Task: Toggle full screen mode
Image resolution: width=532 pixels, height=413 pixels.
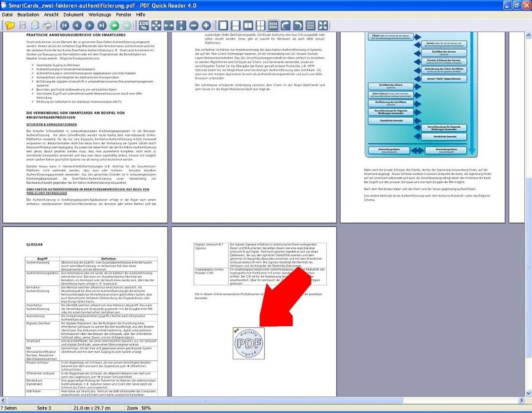Action: tap(322, 26)
